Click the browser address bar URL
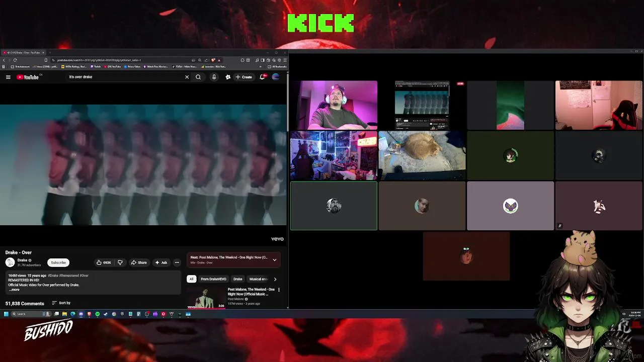 tap(98, 60)
